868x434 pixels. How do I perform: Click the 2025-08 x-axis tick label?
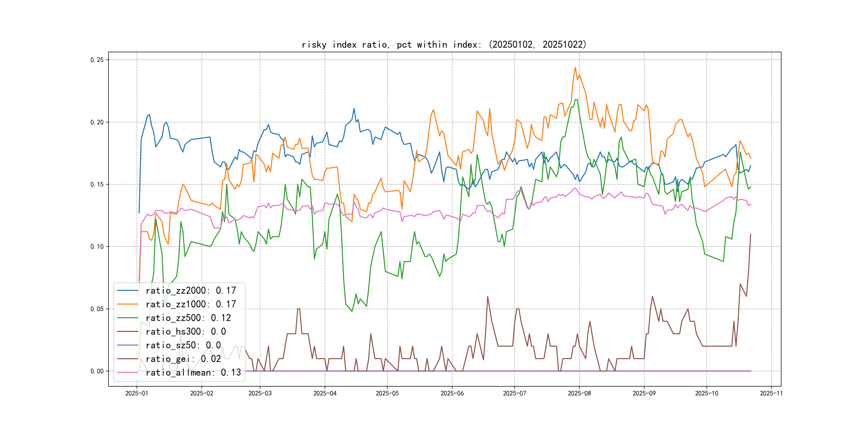coord(579,393)
